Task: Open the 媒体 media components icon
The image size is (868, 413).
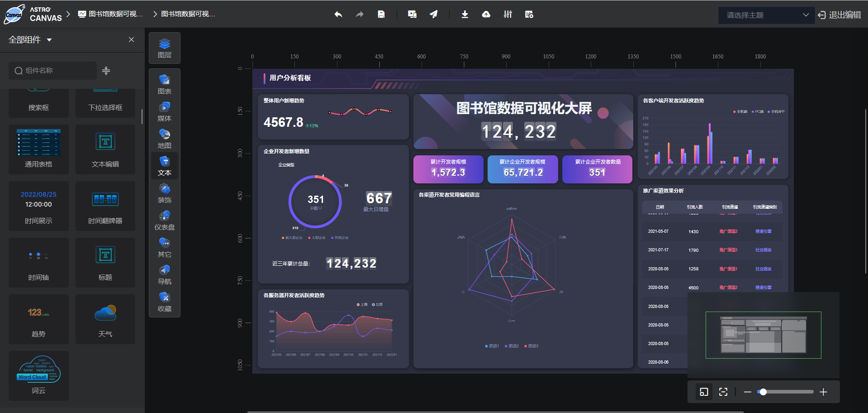Action: click(x=165, y=111)
